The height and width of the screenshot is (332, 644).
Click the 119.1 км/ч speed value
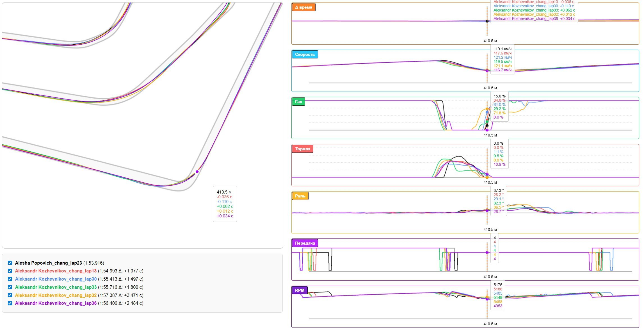[x=503, y=49]
